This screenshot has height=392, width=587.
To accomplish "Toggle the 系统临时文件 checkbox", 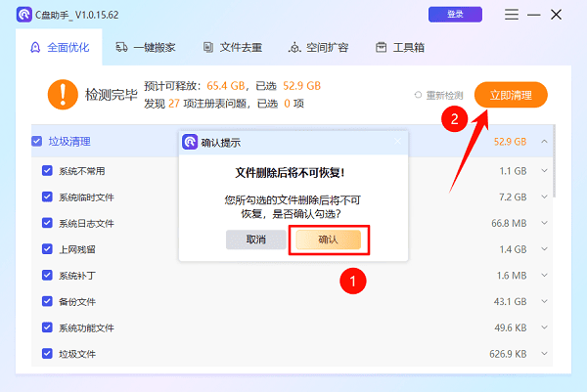I will point(47,196).
